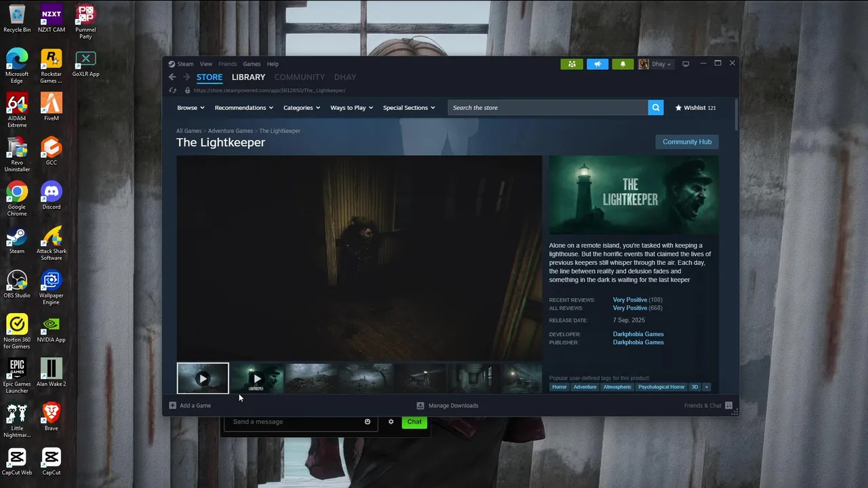Open Wallpaper Engine desktop shortcut
Image resolution: width=868 pixels, height=488 pixels.
(x=52, y=287)
